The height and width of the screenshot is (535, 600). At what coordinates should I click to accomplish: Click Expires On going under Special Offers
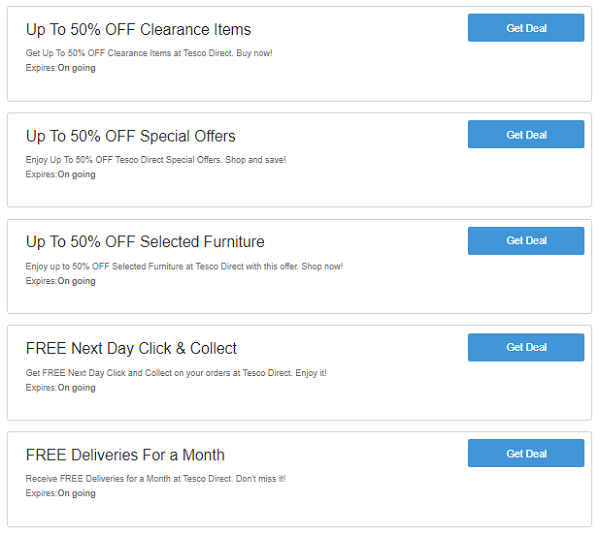[60, 175]
